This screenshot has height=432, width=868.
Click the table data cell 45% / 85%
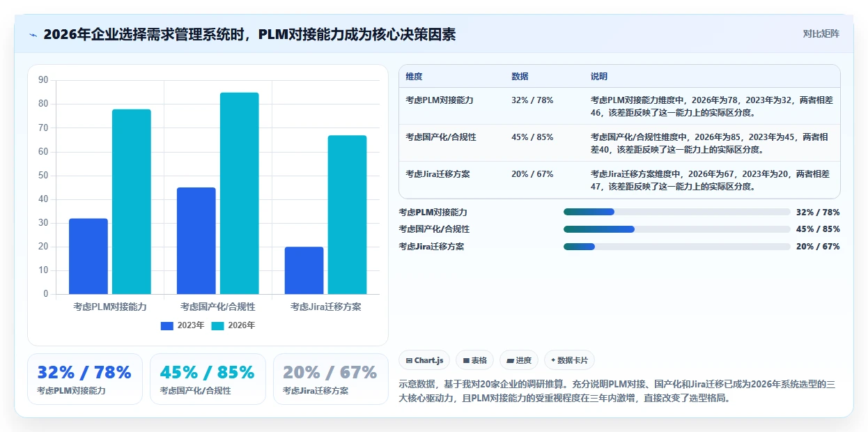[x=532, y=137]
